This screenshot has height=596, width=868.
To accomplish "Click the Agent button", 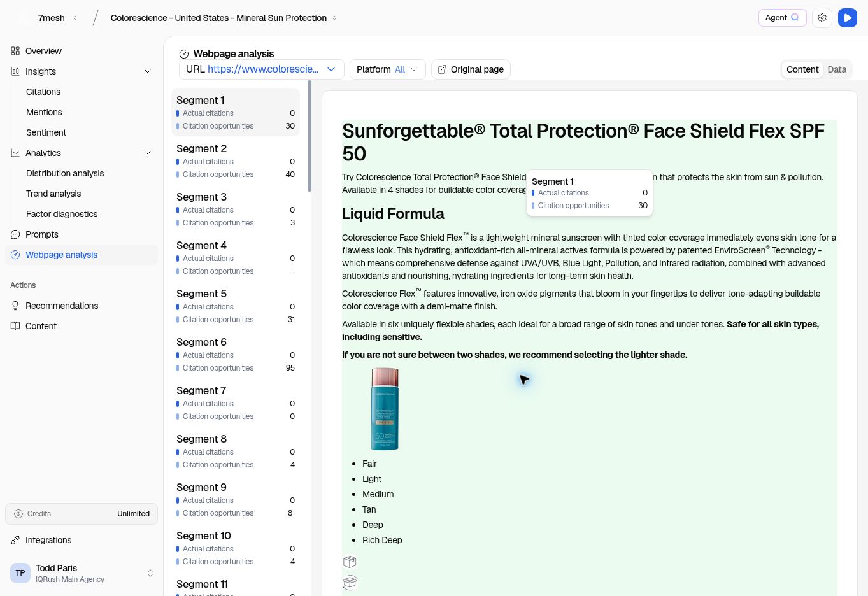I will [x=782, y=18].
